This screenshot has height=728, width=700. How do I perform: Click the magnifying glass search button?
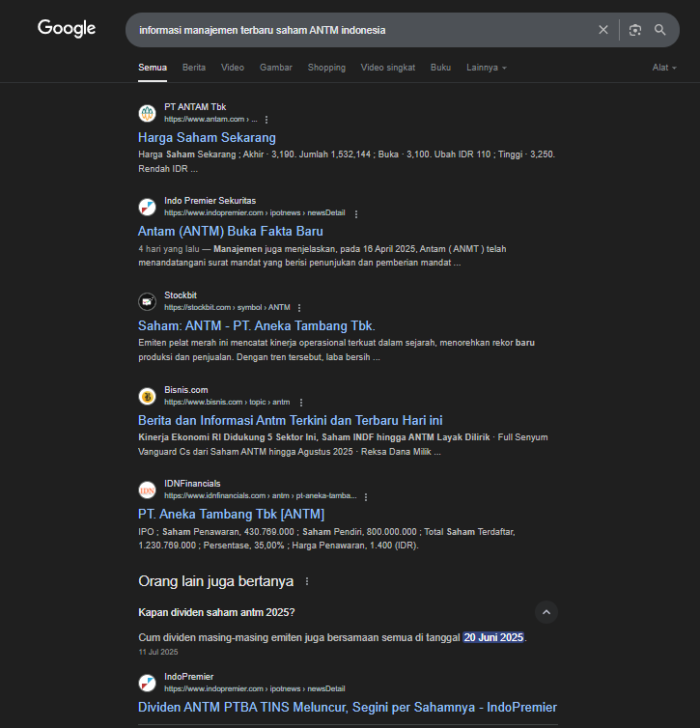(659, 30)
